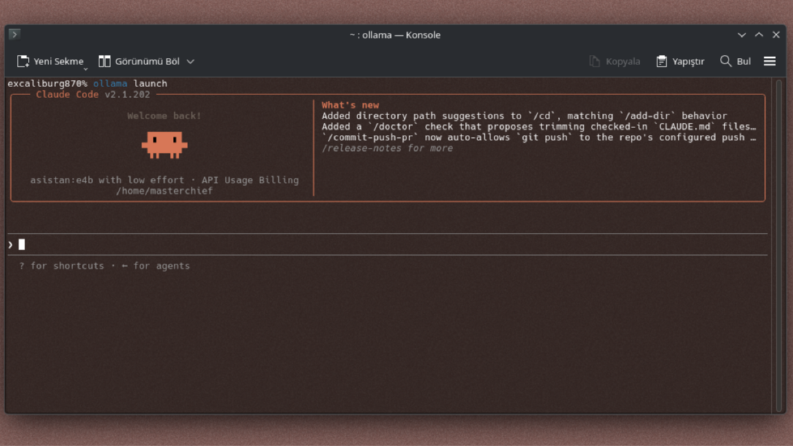Click the '/home/masterchief' path text
The image size is (793, 446).
tap(164, 191)
